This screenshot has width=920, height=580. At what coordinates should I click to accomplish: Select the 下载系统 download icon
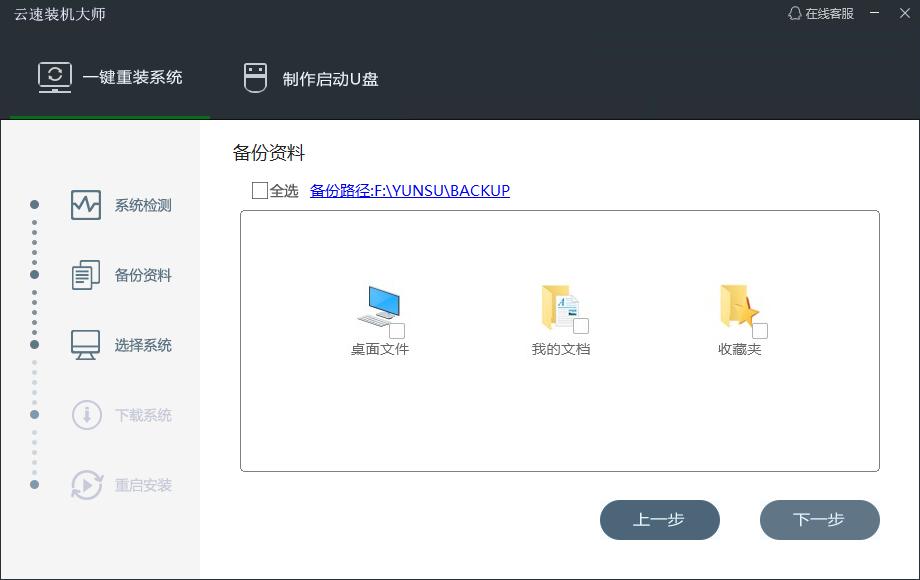[85, 415]
